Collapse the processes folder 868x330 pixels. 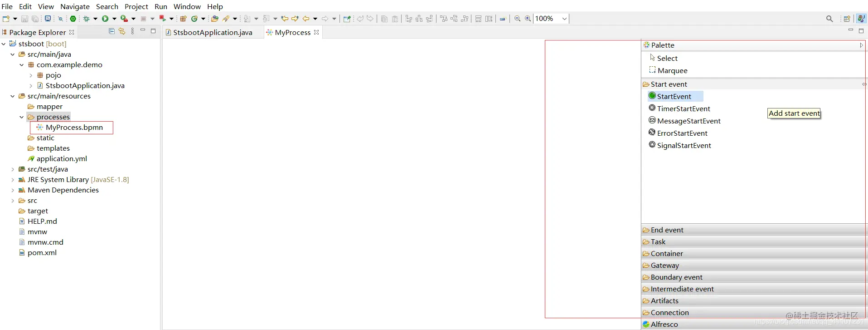tap(22, 117)
